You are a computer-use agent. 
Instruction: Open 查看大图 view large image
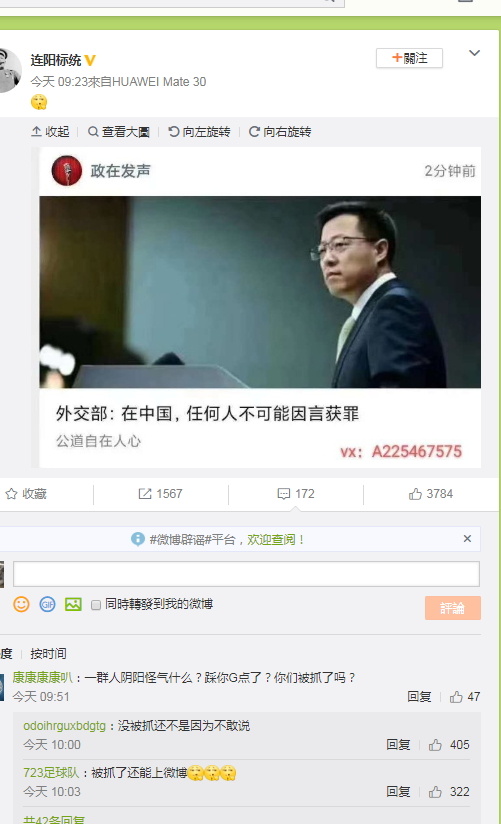(118, 131)
